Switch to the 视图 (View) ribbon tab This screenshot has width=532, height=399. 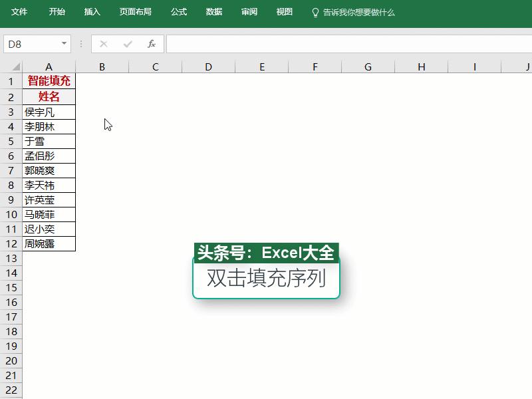pos(283,11)
